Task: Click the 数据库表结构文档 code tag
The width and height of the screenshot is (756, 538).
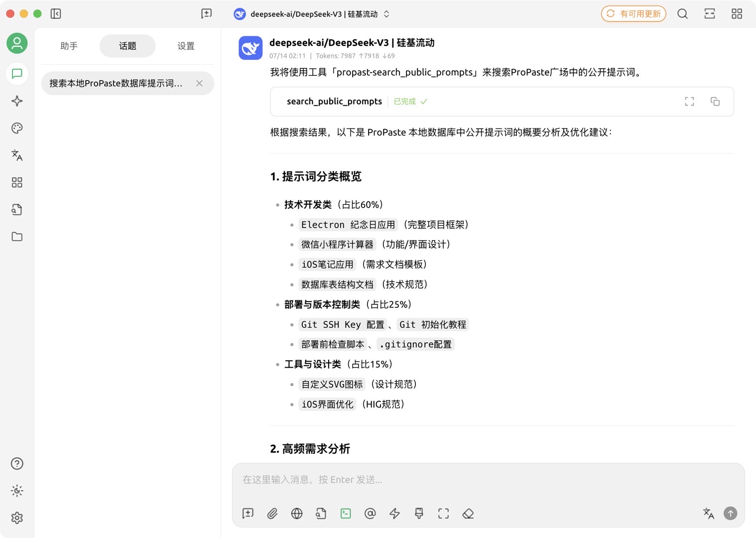Action: 337,284
